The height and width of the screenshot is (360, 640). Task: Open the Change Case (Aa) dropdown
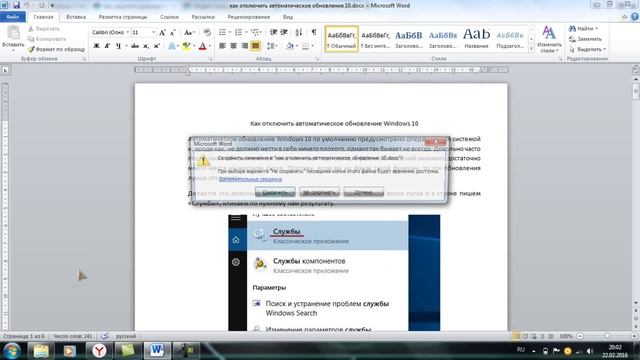189,32
